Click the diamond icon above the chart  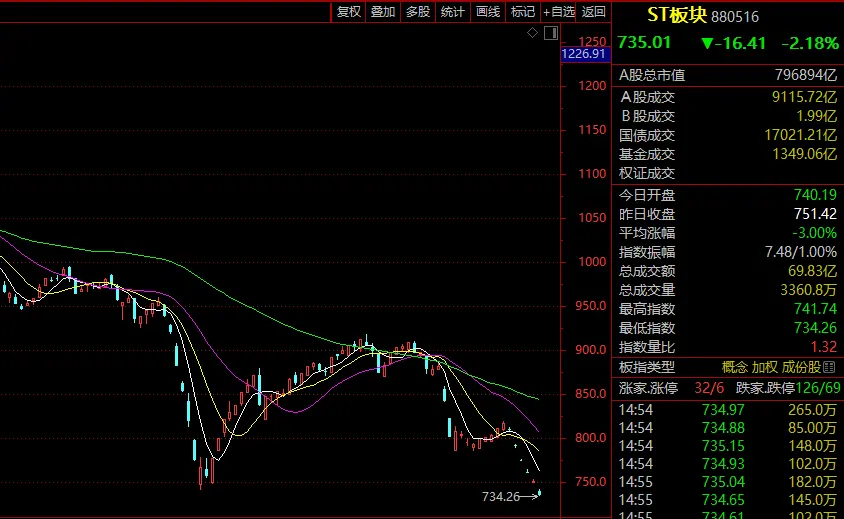[x=533, y=33]
